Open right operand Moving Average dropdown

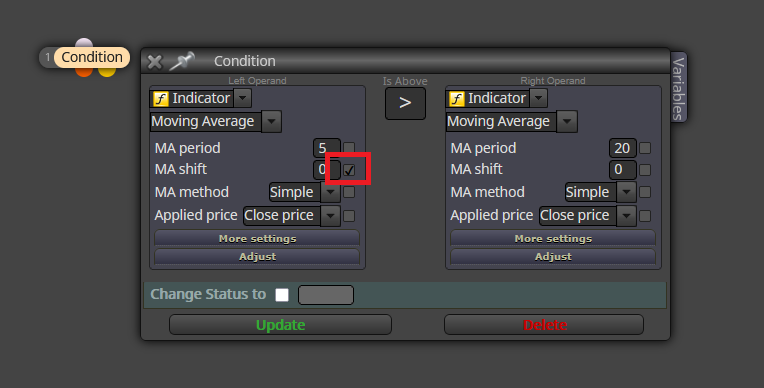[567, 121]
